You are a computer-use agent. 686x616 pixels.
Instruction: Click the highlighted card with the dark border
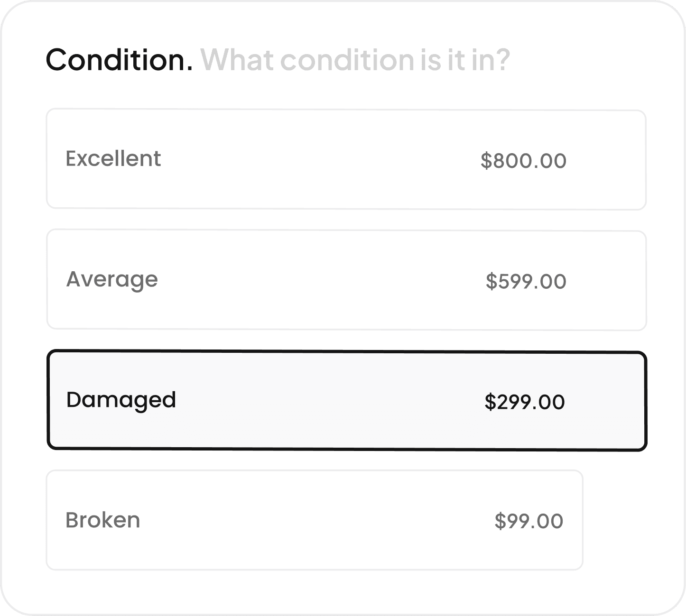[x=346, y=401]
